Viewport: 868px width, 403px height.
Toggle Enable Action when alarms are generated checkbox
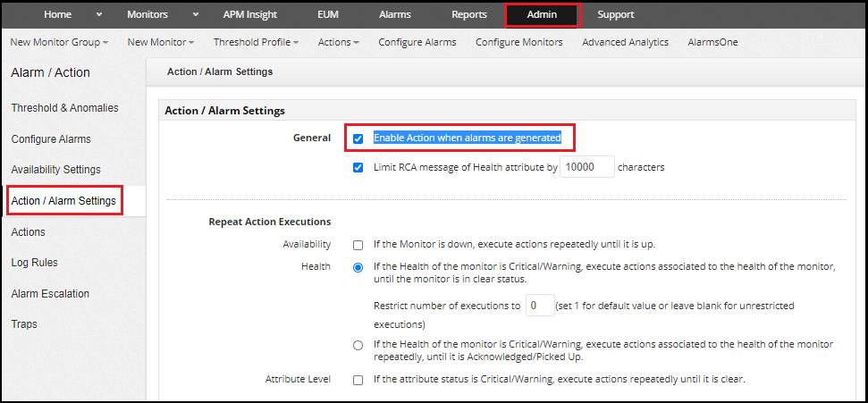click(358, 139)
